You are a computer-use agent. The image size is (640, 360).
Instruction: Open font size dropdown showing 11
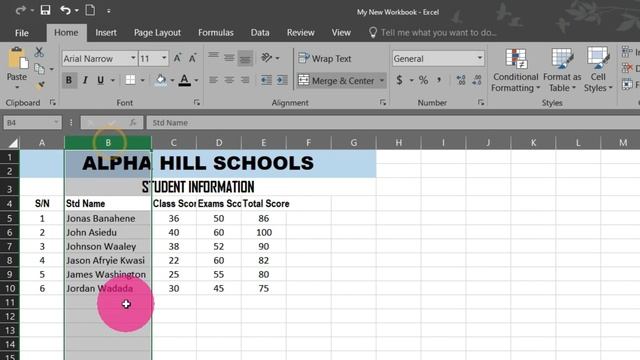click(x=164, y=58)
